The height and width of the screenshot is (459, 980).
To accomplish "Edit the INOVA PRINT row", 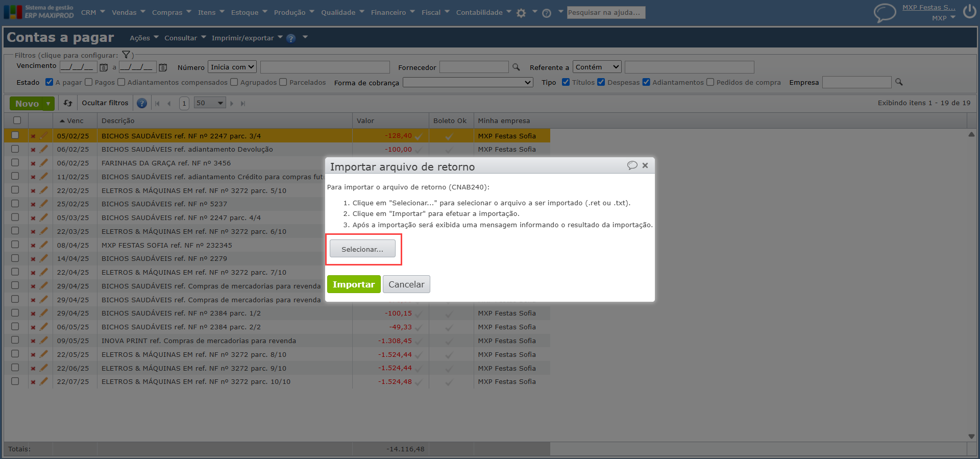I will coord(44,341).
